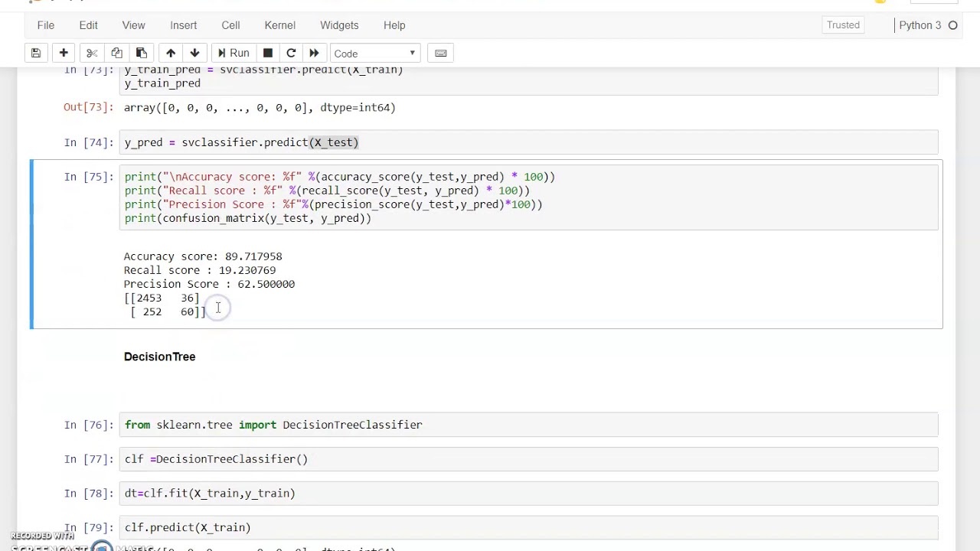
Task: Open the Kernel menu
Action: coord(279,25)
